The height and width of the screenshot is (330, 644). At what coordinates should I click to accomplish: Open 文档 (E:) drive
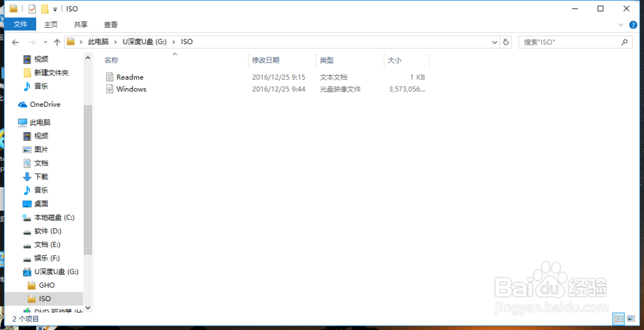(48, 244)
